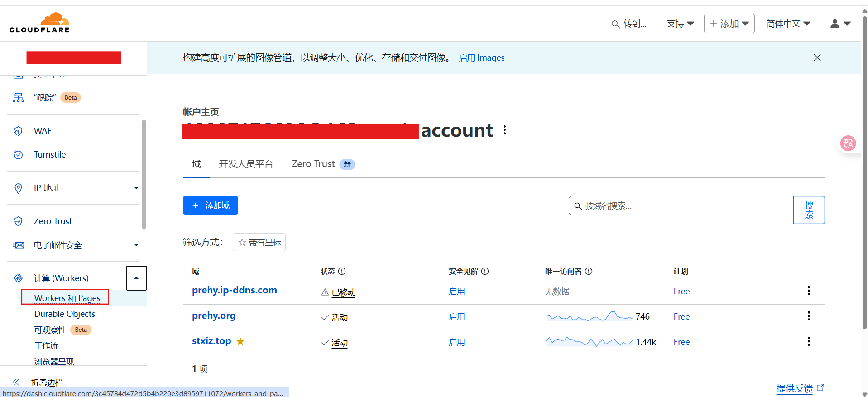The image size is (868, 397).
Task: Click the 计算 (Workers) diamond icon
Action: (x=18, y=278)
